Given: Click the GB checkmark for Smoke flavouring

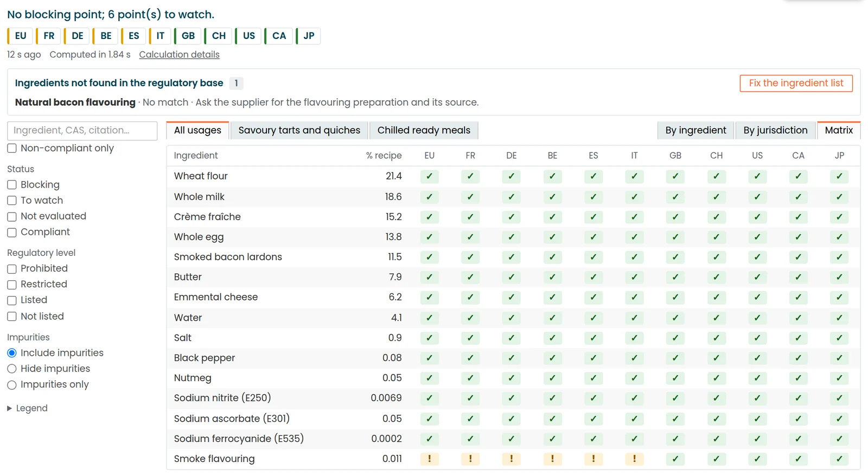Looking at the screenshot, I should click(675, 459).
